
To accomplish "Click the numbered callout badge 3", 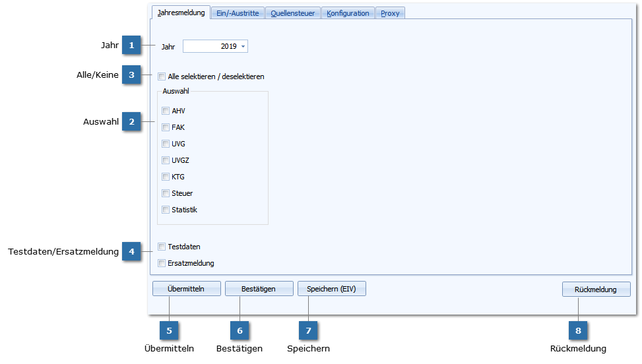I will coord(131,75).
